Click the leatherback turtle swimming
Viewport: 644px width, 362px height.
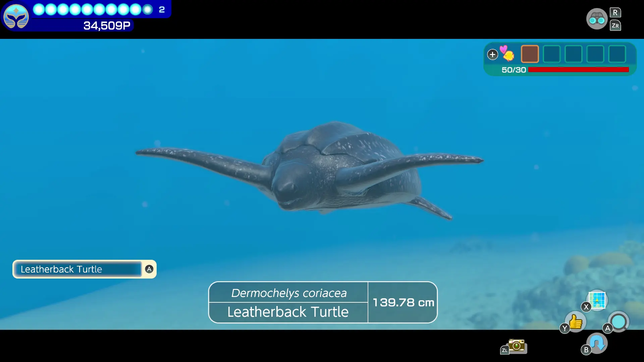310,171
